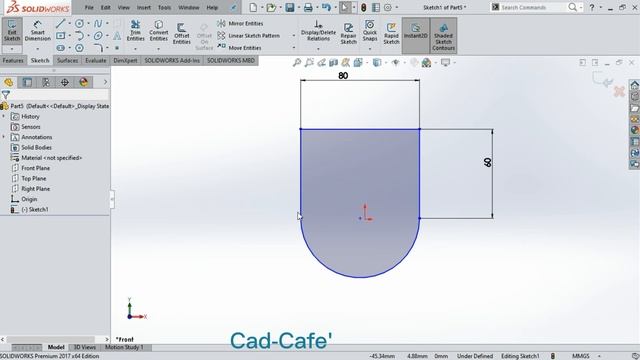Click Convert Entities tool
Viewport: 640px width, 360px height.
click(x=158, y=30)
